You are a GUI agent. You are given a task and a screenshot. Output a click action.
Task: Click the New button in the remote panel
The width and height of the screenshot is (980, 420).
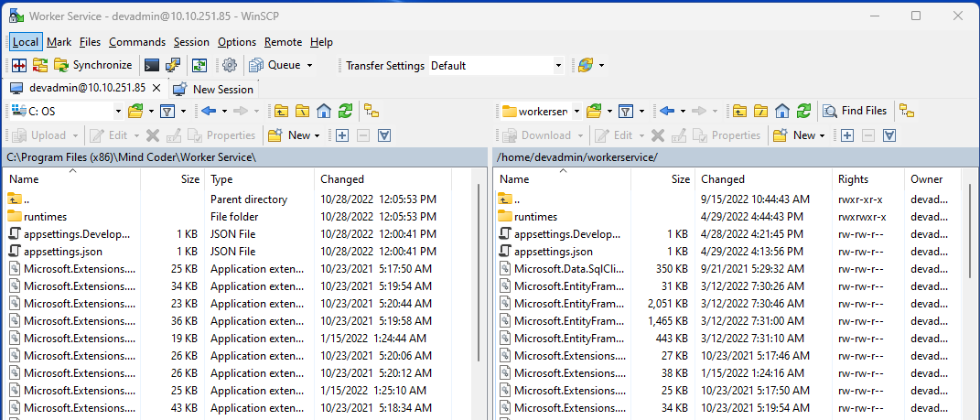tap(800, 135)
